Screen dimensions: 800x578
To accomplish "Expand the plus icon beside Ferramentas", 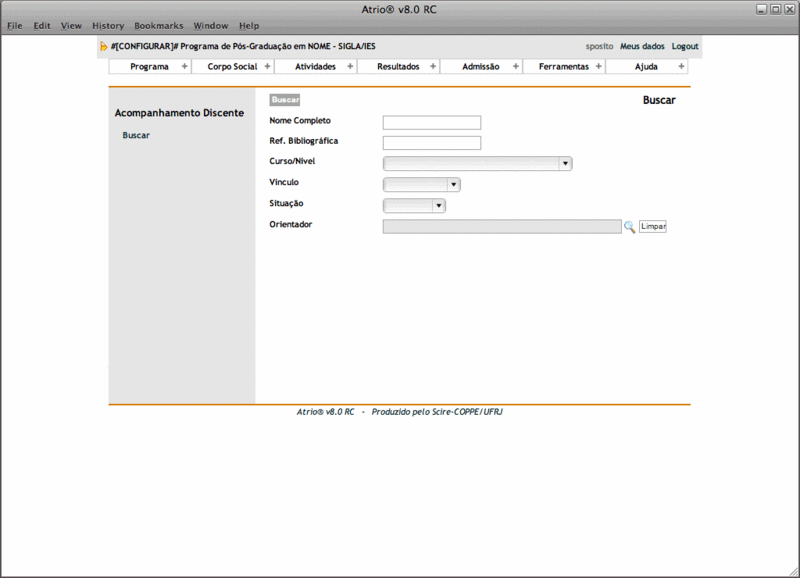I will (x=599, y=67).
